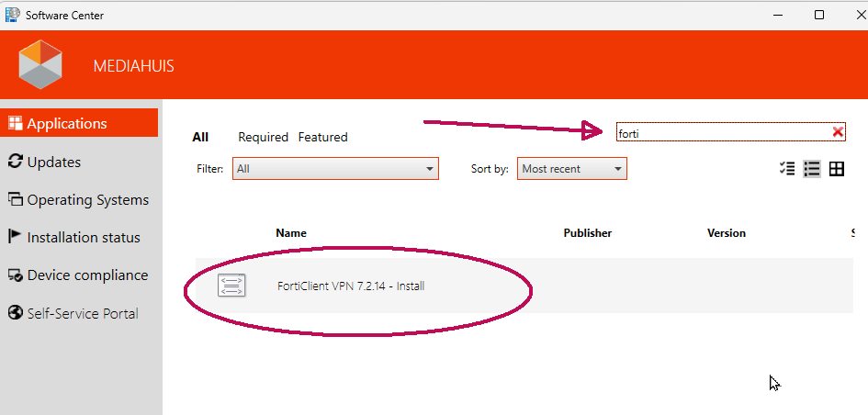This screenshot has width=868, height=415.
Task: Switch to multi-select list view
Action: click(786, 169)
